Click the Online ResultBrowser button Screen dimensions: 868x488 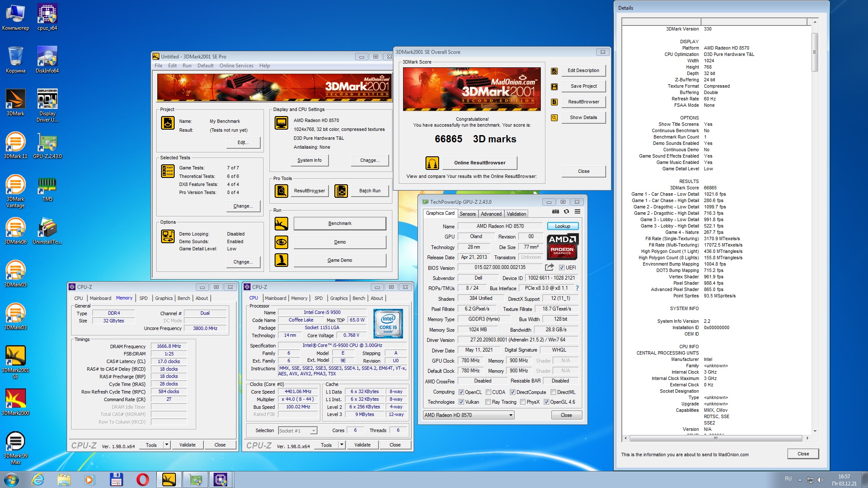(x=480, y=163)
